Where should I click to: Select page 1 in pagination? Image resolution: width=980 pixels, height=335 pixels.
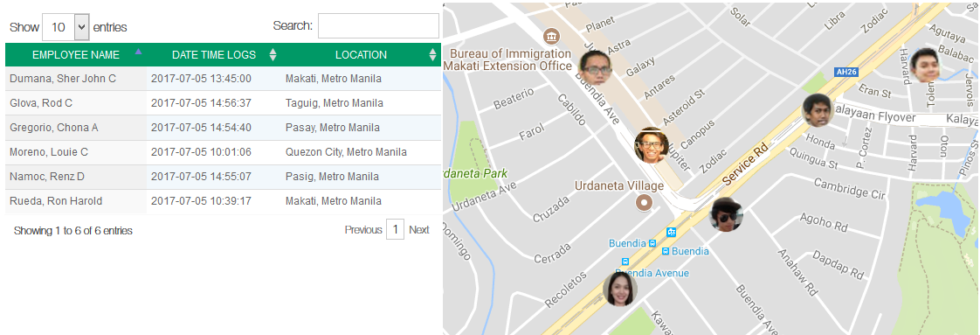point(395,230)
